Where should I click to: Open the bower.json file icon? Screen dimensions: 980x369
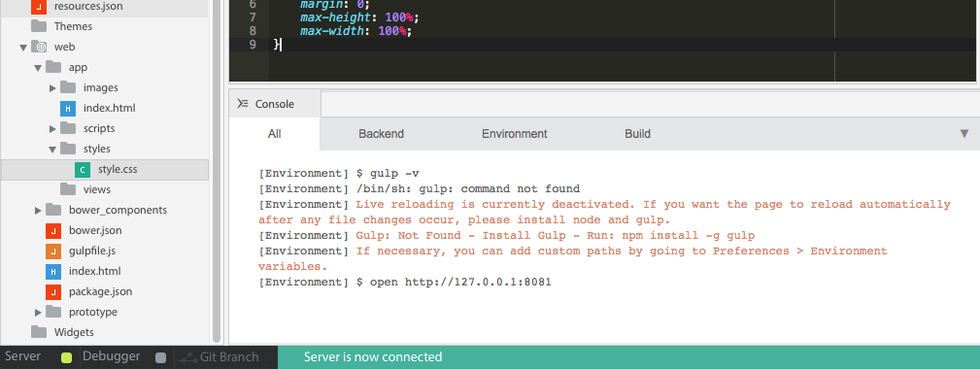pos(53,230)
